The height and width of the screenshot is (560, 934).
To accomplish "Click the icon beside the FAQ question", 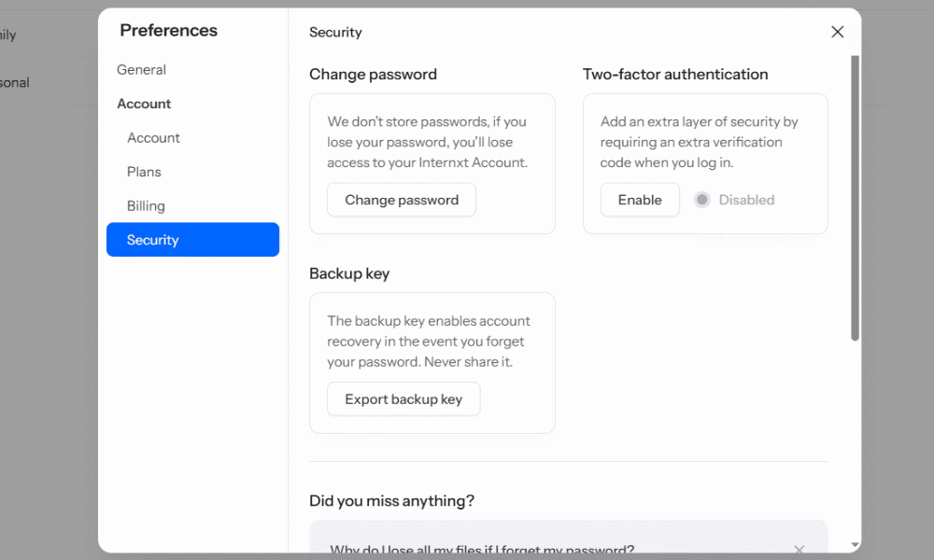I will click(x=799, y=549).
